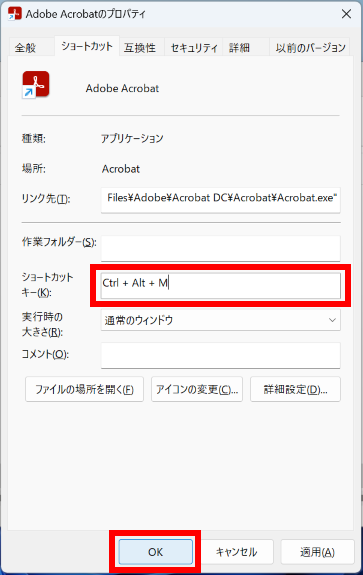Click the コメント input field
The width and height of the screenshot is (363, 575).
(220, 355)
